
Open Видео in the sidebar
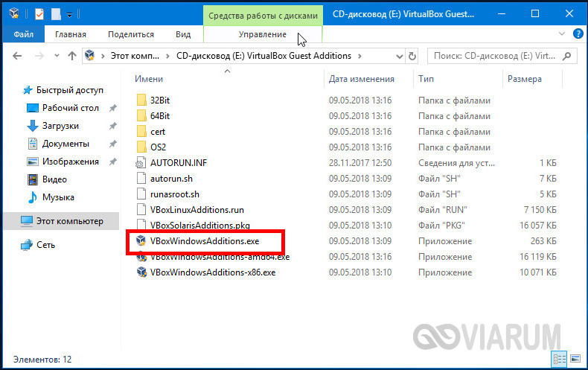pos(54,179)
